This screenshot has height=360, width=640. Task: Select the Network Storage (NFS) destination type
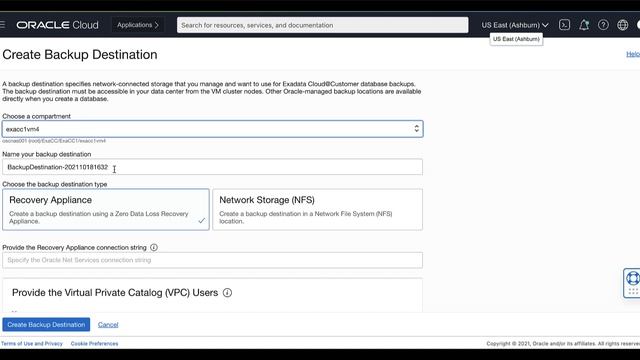click(318, 209)
